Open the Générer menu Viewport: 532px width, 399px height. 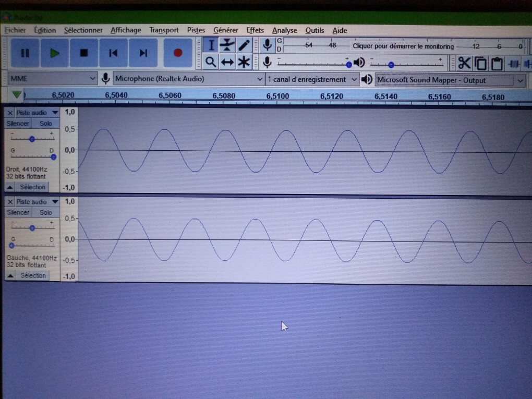[225, 30]
